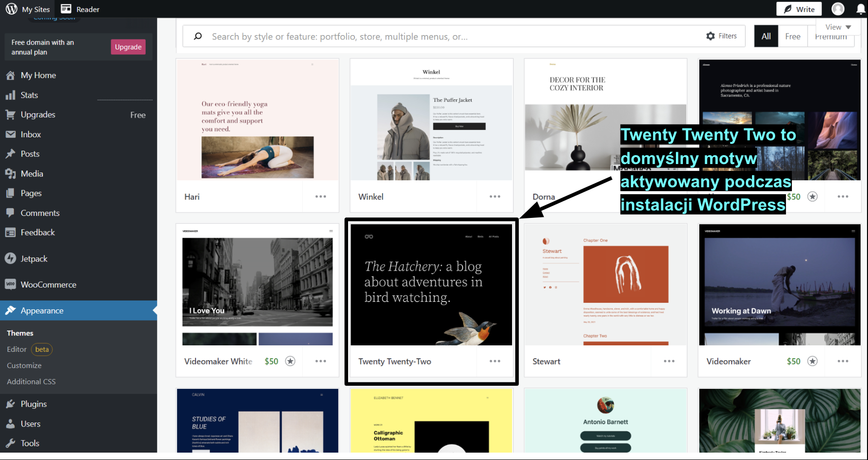Click the Tools wrench icon
Screen dimensions: 868x460
[x=10, y=443]
